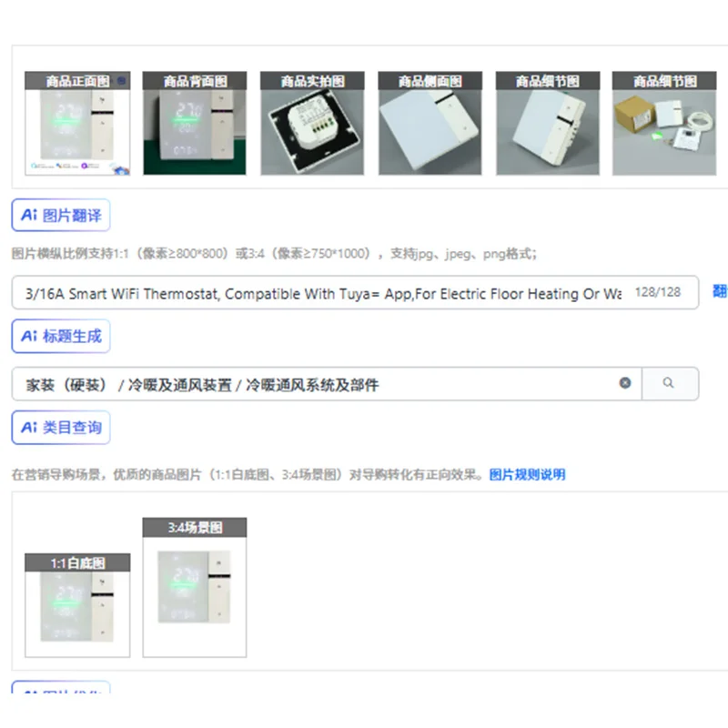Screen dimensions: 728x728
Task: Open the 商品正面图 thumbnail
Action: 77,124
